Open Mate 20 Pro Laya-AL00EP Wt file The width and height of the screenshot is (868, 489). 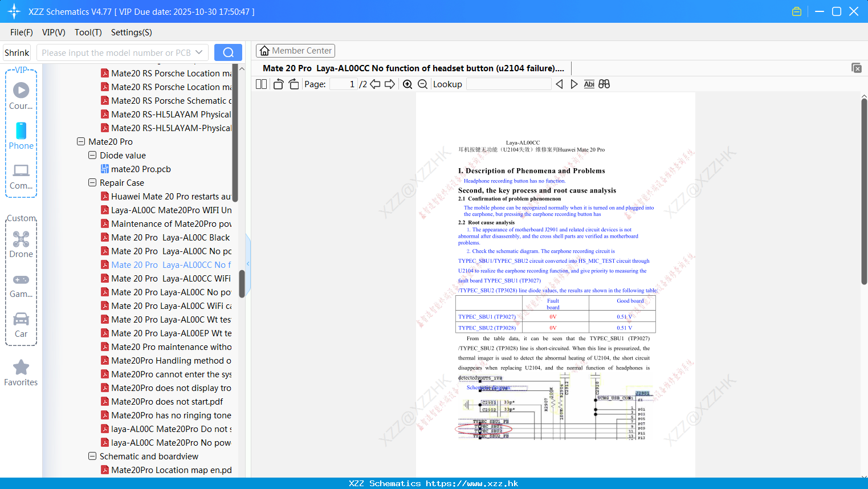pos(166,333)
